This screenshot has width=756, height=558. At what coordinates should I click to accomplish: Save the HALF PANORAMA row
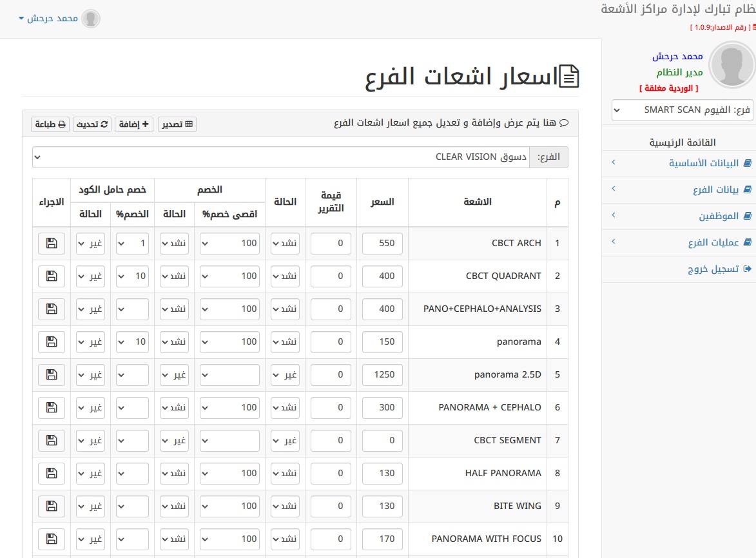pos(52,473)
